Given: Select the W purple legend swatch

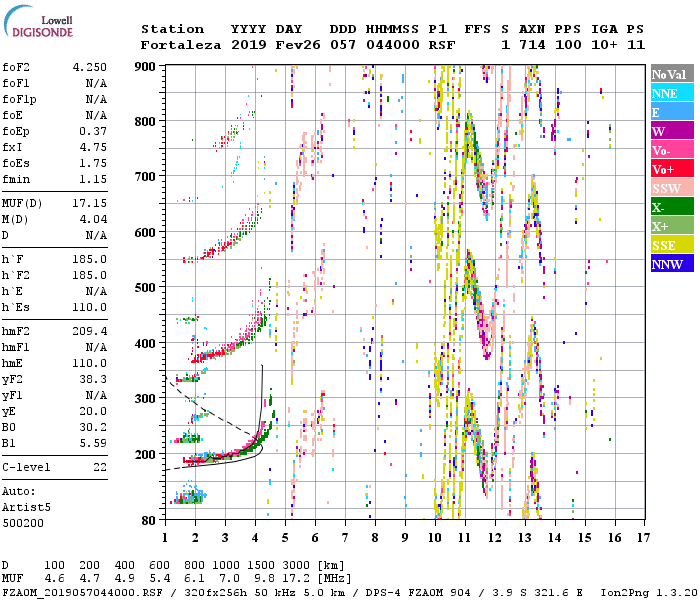Looking at the screenshot, I should pyautogui.click(x=672, y=131).
